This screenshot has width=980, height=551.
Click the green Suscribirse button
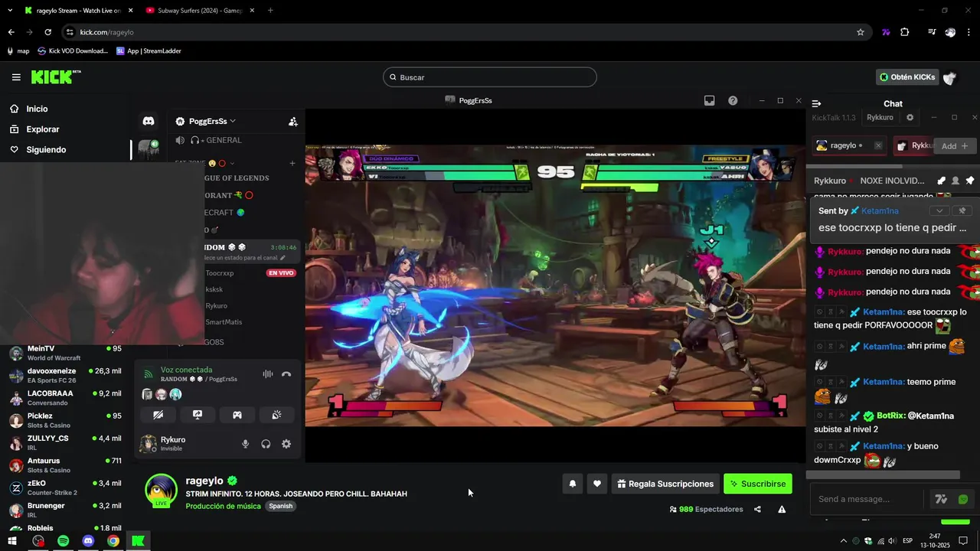tap(758, 484)
